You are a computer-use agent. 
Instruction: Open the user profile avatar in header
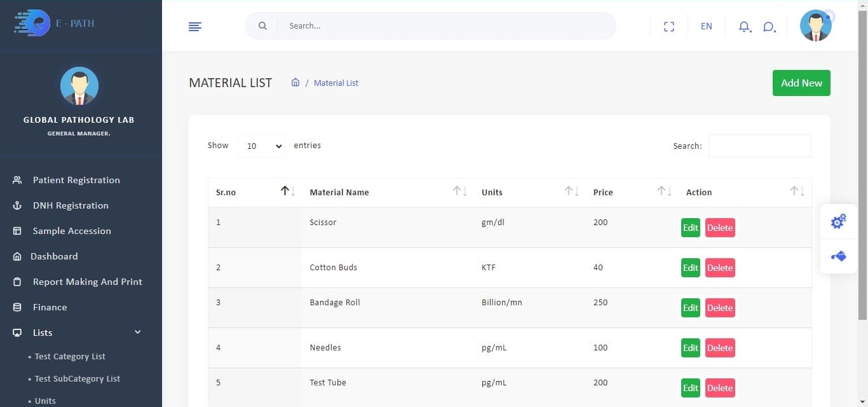(815, 26)
